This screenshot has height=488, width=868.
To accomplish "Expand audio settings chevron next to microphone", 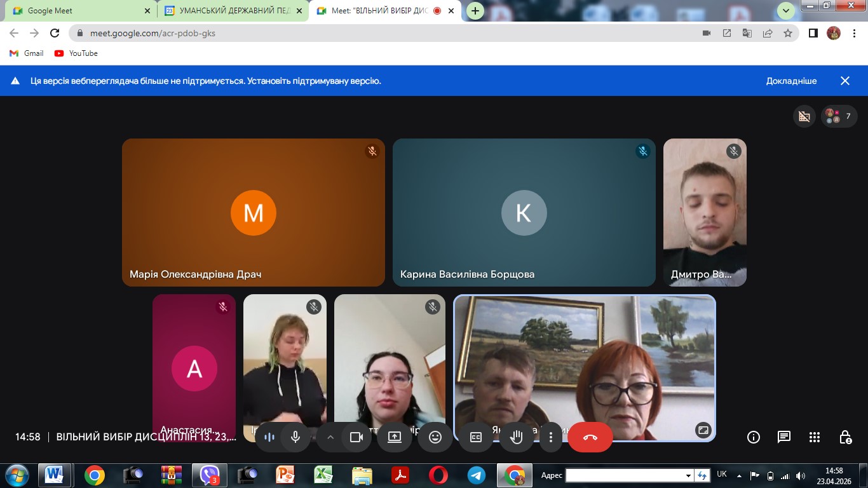I will tap(330, 437).
